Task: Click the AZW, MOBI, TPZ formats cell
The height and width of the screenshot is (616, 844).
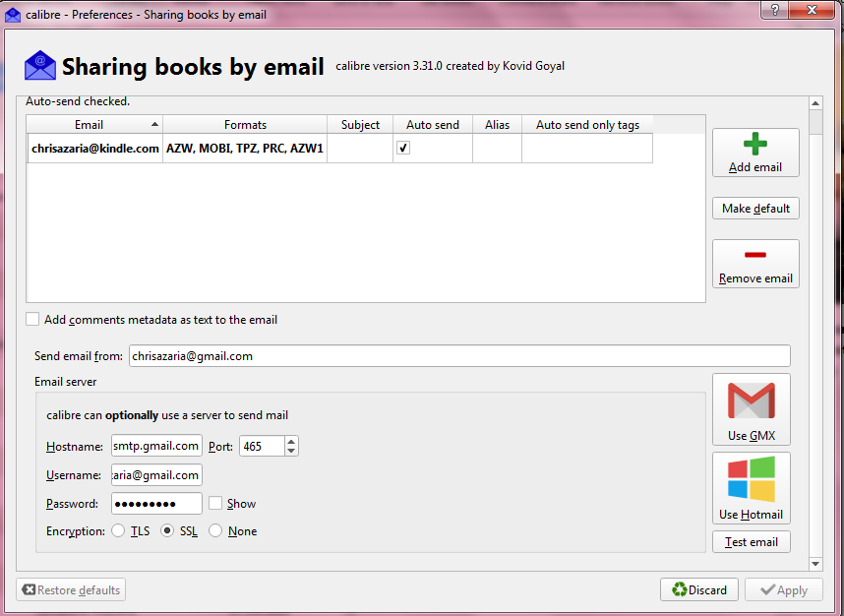Action: [x=245, y=148]
